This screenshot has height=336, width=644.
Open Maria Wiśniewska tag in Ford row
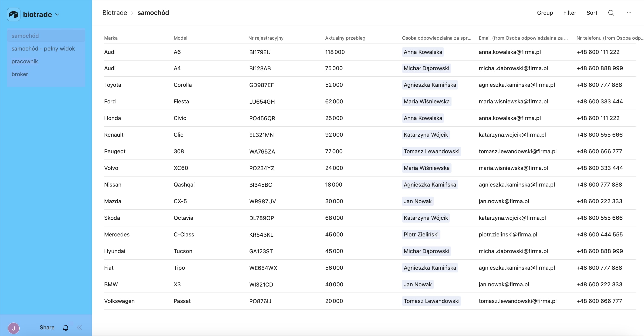[x=427, y=101]
